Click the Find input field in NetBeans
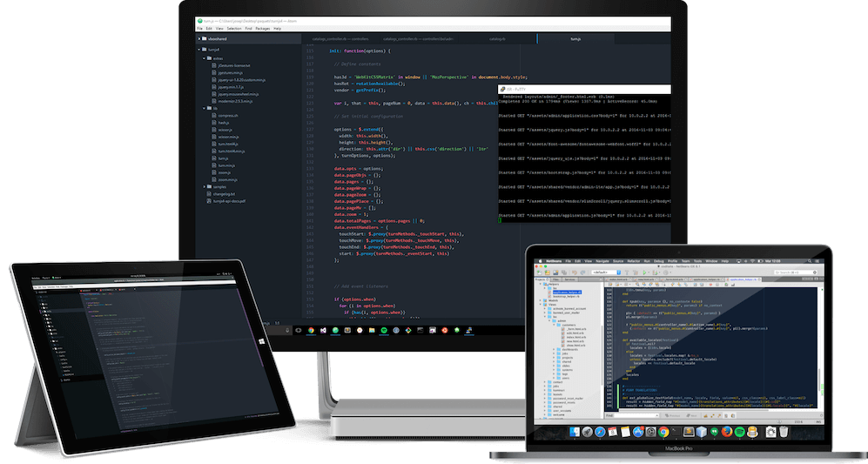 tap(636, 415)
